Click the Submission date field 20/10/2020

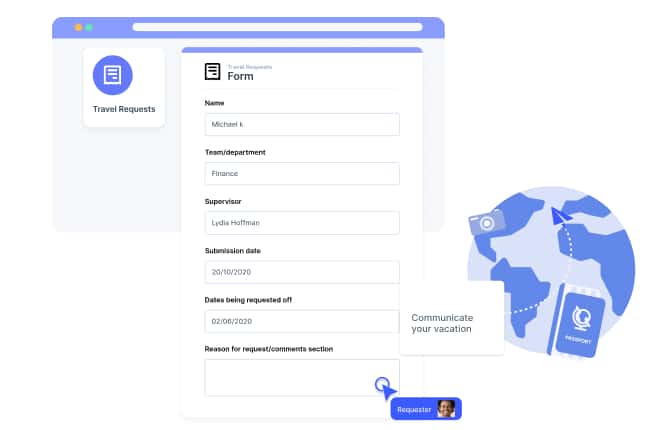[x=301, y=271]
